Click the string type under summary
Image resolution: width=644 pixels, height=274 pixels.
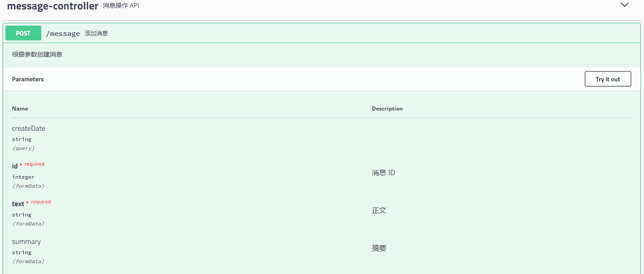[22, 252]
